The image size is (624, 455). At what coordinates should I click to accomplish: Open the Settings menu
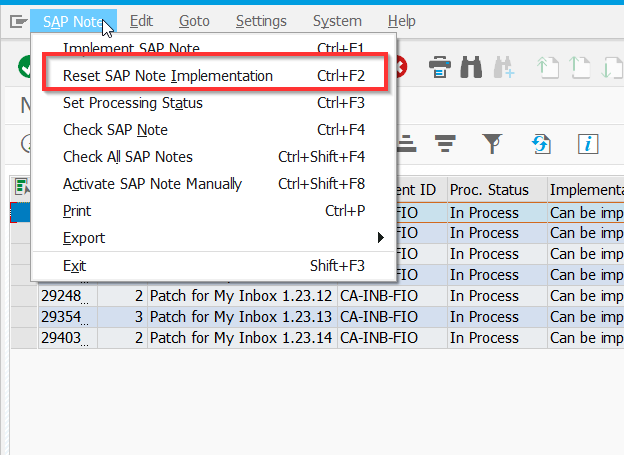point(261,21)
